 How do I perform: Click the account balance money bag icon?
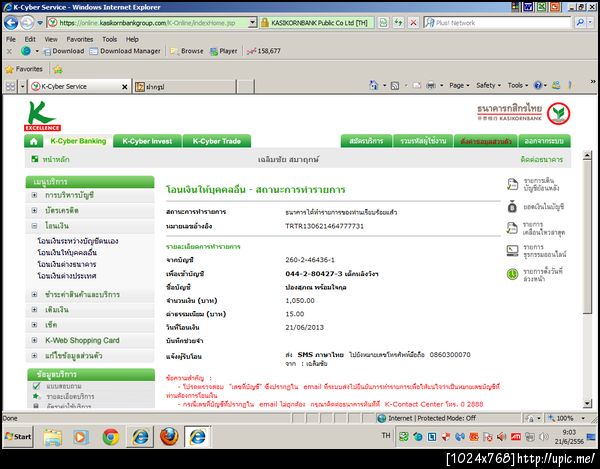(x=512, y=207)
